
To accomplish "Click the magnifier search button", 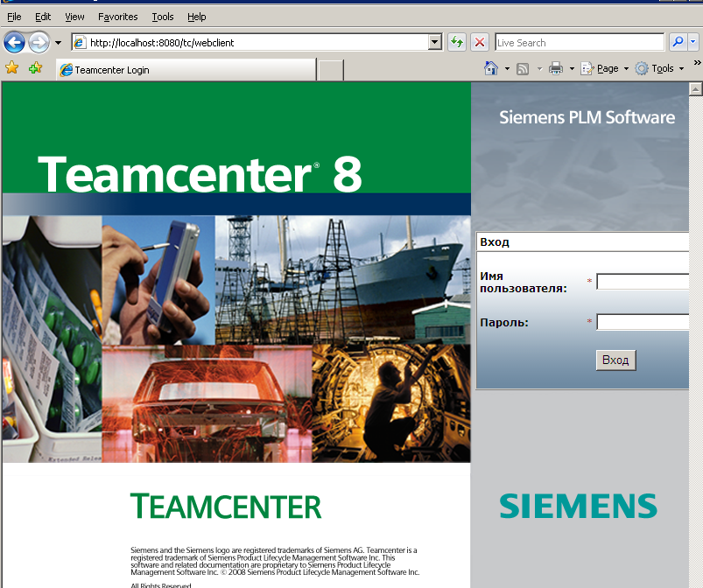I will pyautogui.click(x=678, y=43).
